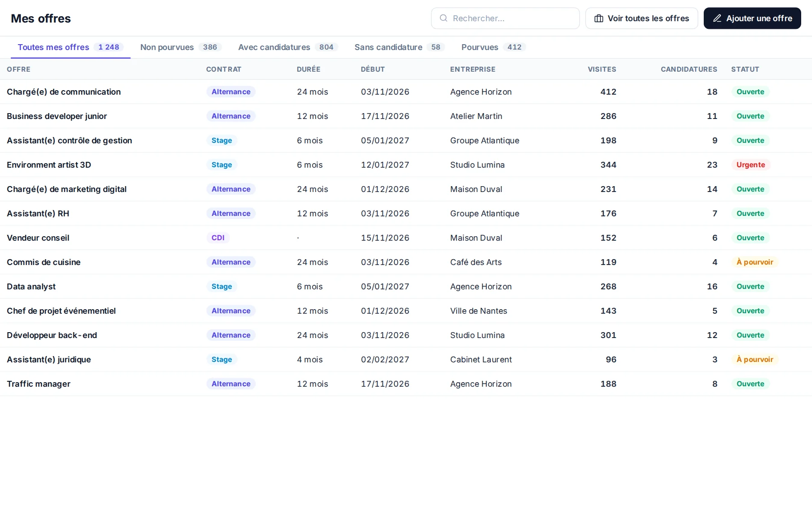This screenshot has height=512, width=812.
Task: Click the 02/02/2027 start date
Action: tap(385, 360)
